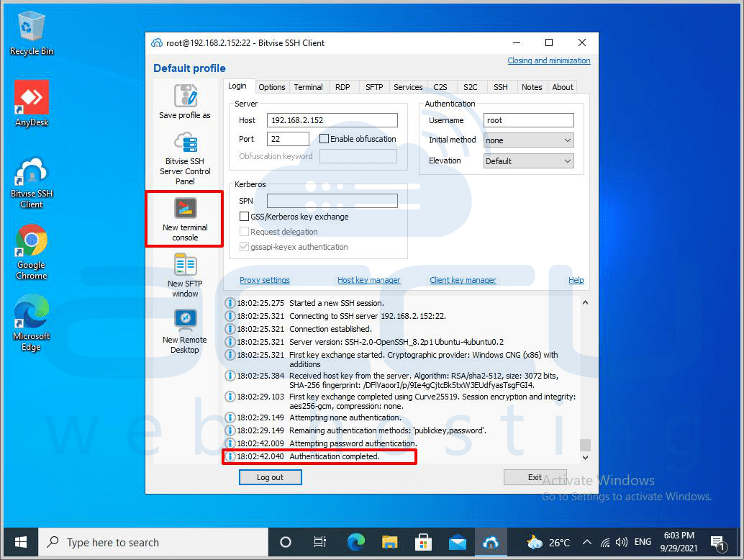Open Cortana circle in taskbar
Screen dimensions: 744x560
[286, 542]
